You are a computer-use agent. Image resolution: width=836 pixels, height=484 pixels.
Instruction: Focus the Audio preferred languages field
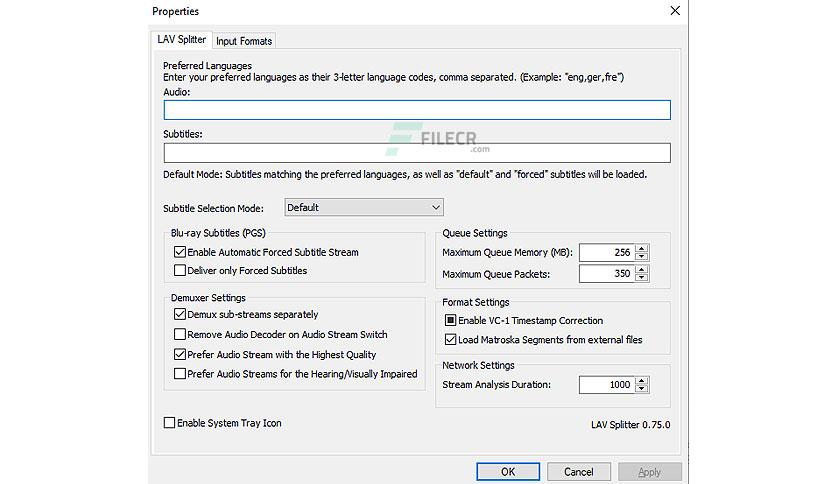point(417,110)
